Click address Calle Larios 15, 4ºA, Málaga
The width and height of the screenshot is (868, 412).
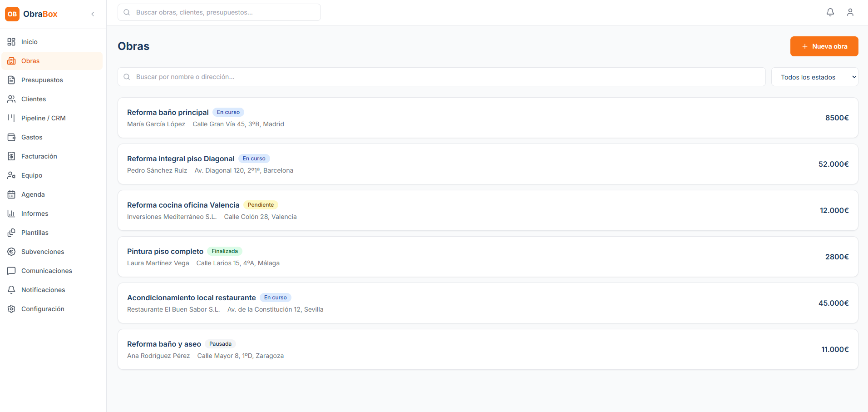[x=238, y=263]
